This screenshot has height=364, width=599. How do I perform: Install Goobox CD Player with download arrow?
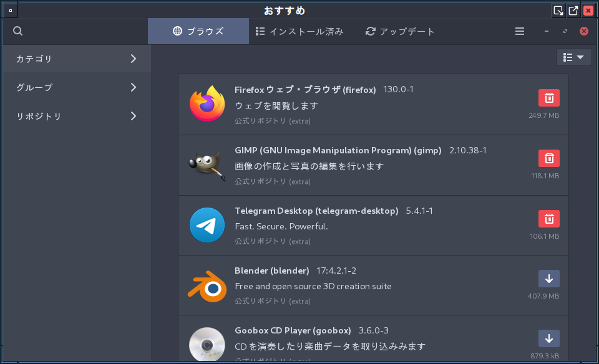point(549,338)
